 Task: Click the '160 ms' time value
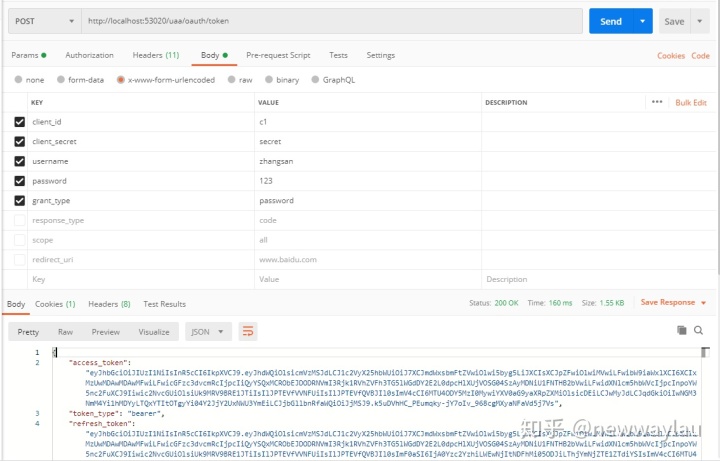click(560, 303)
